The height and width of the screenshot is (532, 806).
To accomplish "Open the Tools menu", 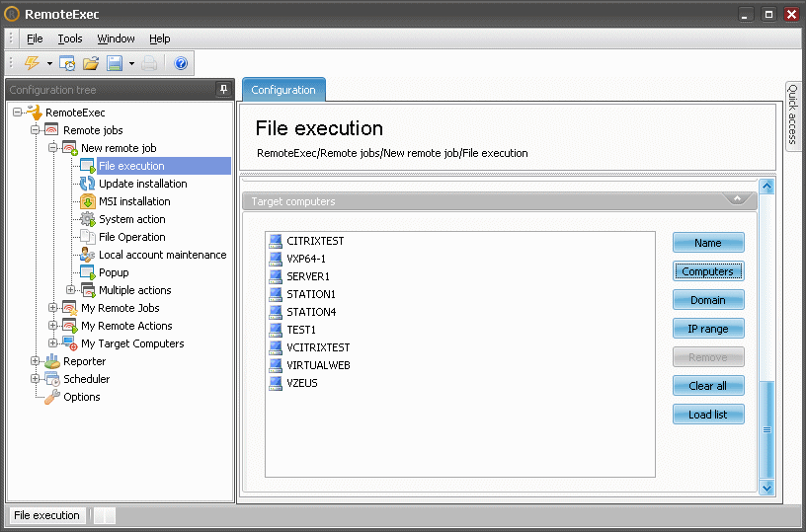I will point(70,38).
